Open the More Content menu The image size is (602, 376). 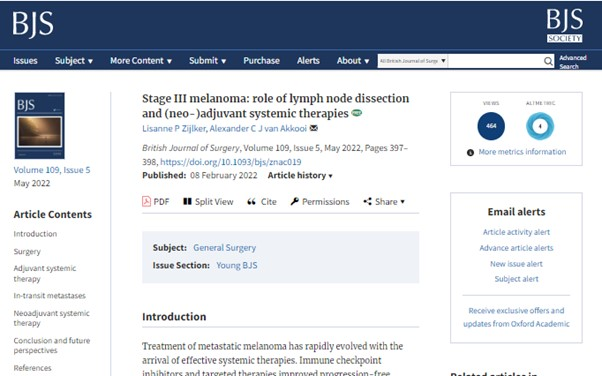pos(141,61)
